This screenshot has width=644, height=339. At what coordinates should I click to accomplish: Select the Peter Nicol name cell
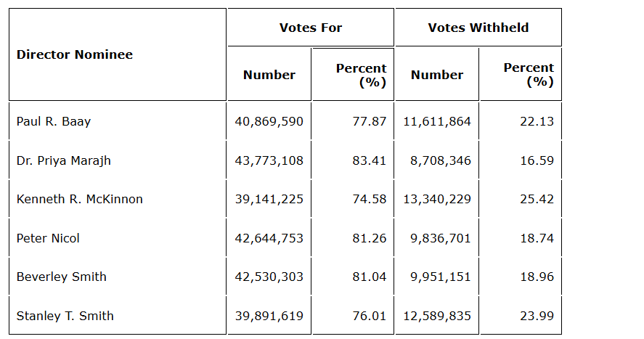[48, 238]
